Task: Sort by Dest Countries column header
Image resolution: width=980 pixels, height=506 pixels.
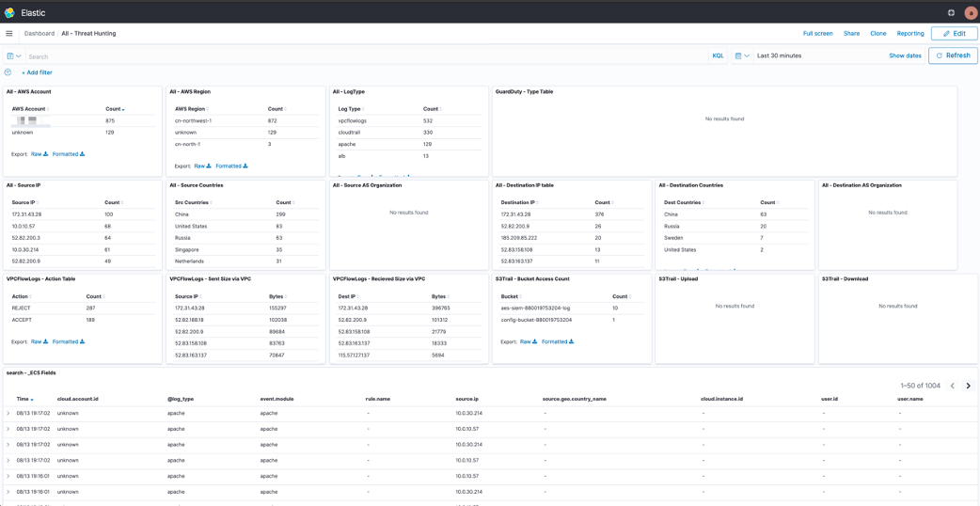Action: click(x=683, y=202)
